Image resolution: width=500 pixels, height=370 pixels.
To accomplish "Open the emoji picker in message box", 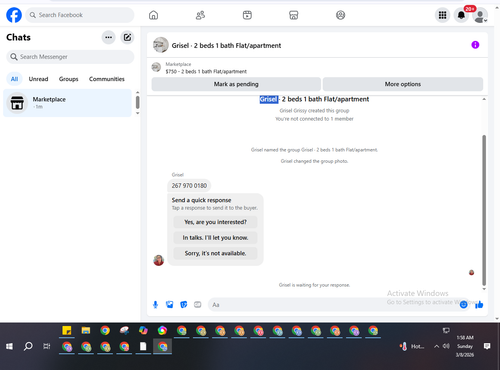I will click(463, 305).
